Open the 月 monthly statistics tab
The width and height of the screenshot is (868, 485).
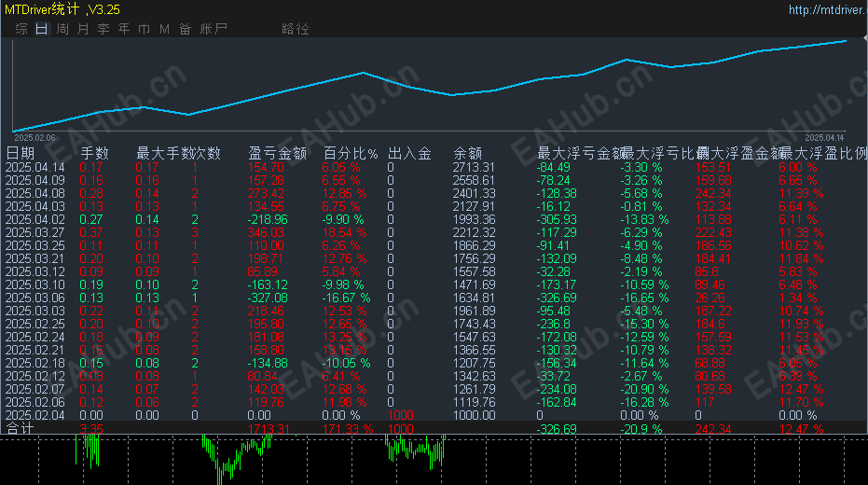pos(83,29)
